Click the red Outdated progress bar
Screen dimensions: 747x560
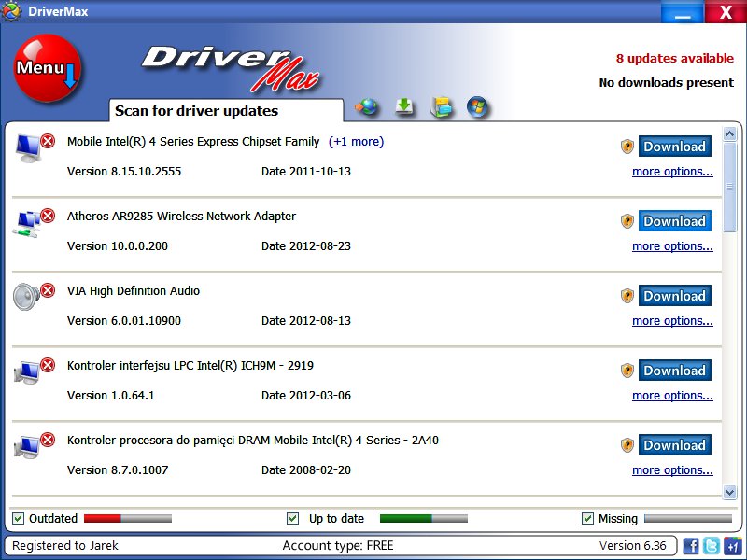(x=128, y=519)
